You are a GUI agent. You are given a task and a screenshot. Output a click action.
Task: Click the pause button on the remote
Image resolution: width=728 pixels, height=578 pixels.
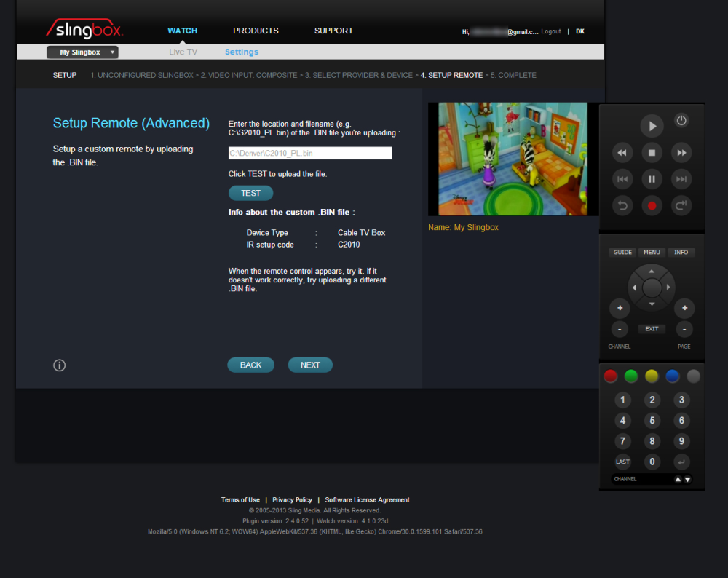(x=652, y=179)
